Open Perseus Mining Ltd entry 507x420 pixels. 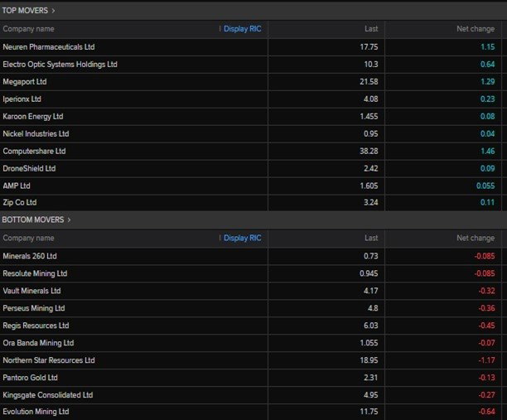point(34,308)
